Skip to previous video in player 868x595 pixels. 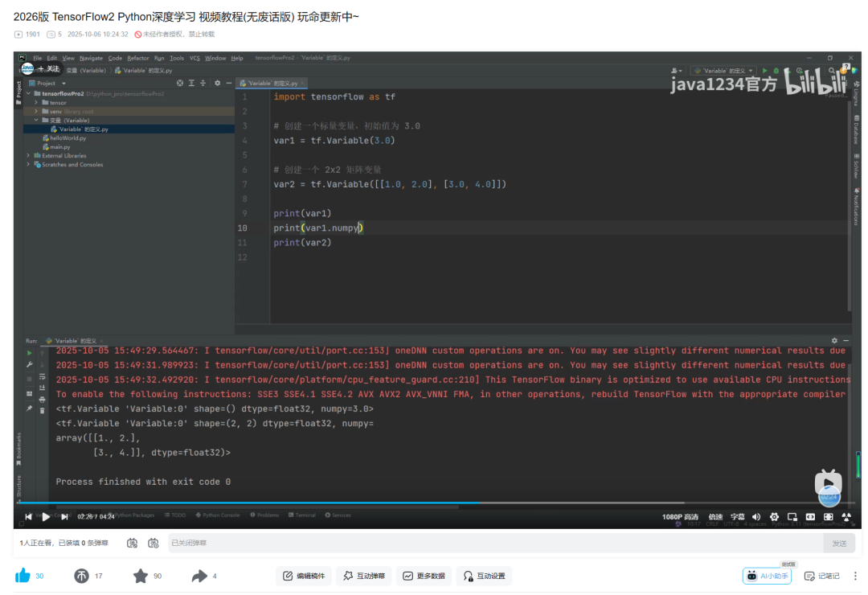pyautogui.click(x=28, y=516)
